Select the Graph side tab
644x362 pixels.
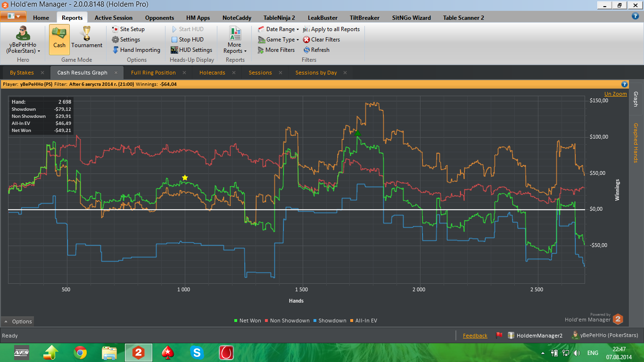coord(636,99)
